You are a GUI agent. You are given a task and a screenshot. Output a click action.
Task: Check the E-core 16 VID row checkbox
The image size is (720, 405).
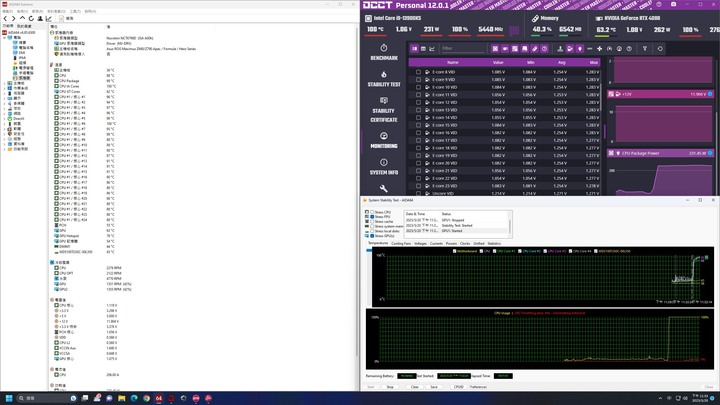pyautogui.click(x=418, y=133)
